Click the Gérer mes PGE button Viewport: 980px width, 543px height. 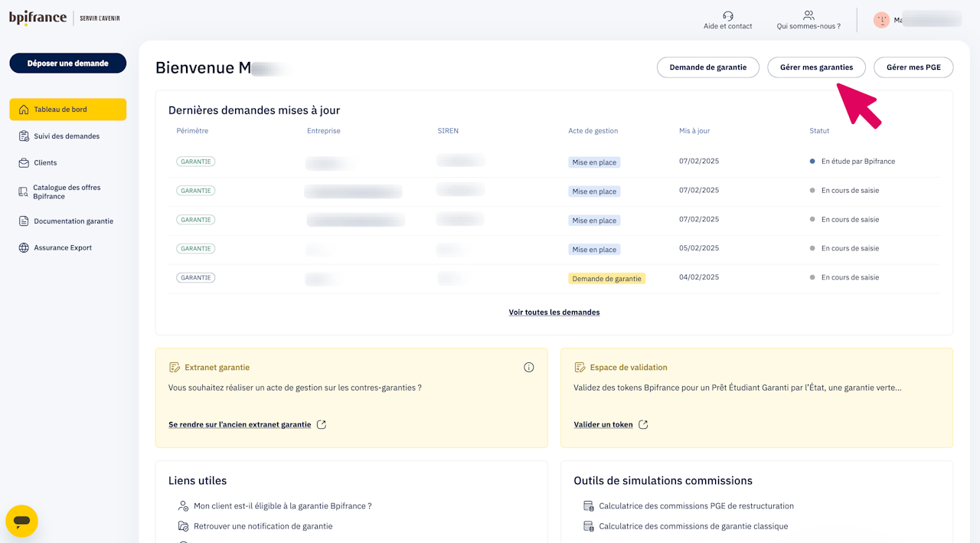point(913,67)
